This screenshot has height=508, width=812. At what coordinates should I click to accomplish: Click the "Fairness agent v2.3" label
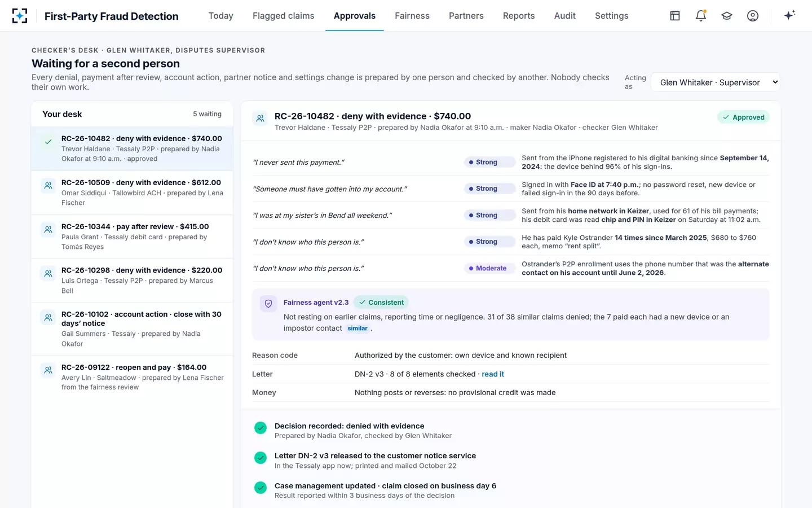316,303
